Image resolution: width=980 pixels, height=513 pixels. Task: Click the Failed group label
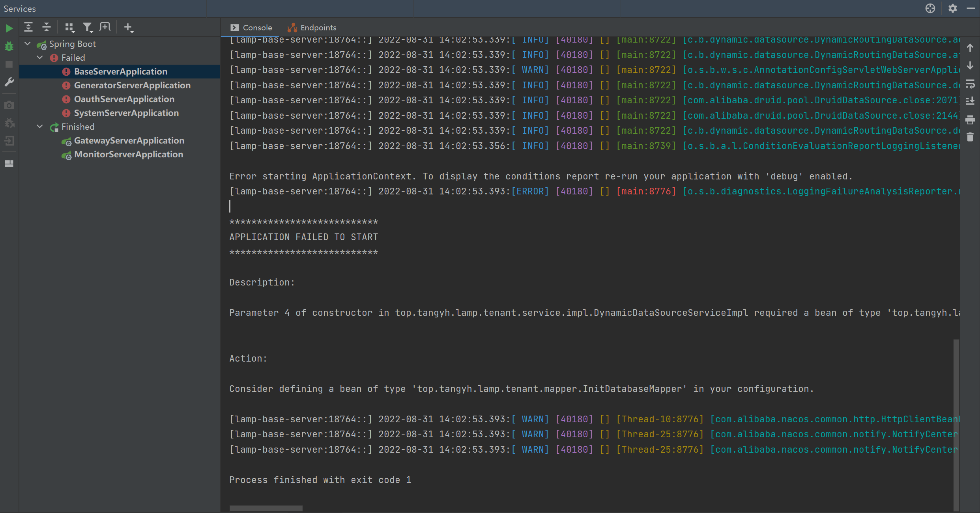(73, 58)
